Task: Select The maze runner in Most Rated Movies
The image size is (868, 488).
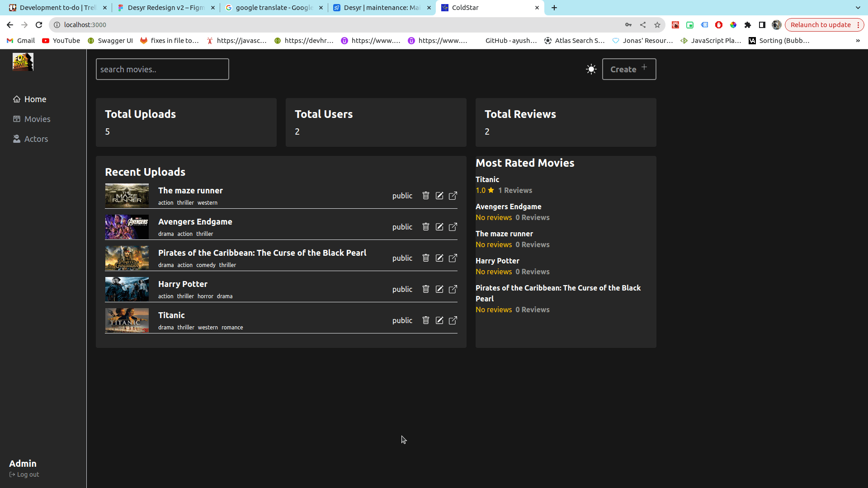Action: (x=504, y=234)
